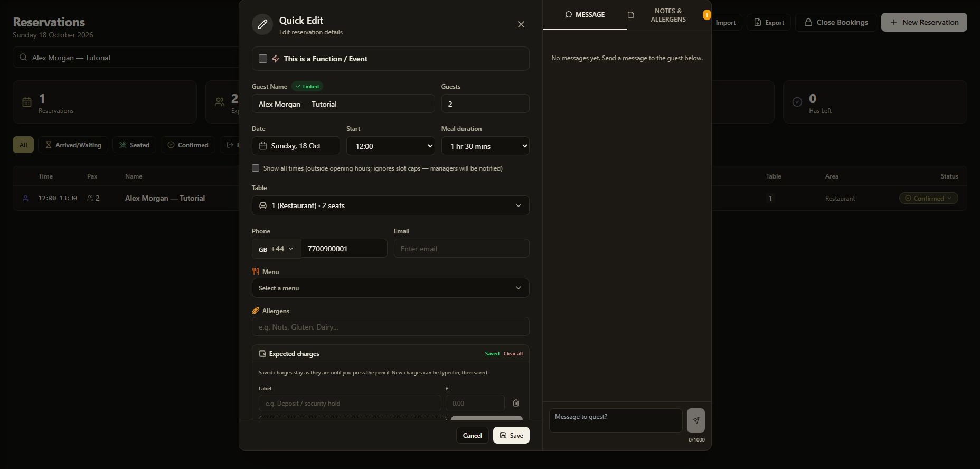Click the search magnifier icon in Reservations
The width and height of the screenshot is (980, 469).
[x=23, y=58]
